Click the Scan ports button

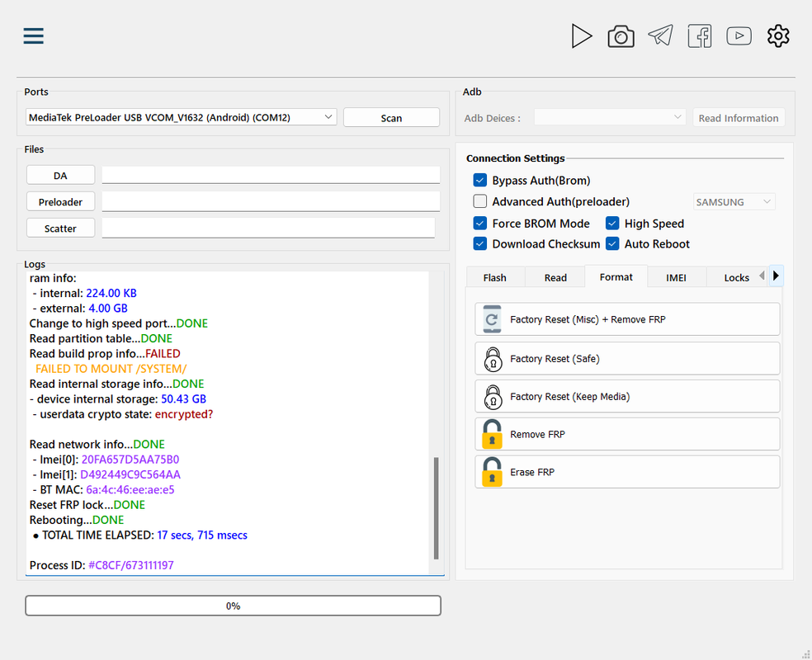(x=391, y=117)
